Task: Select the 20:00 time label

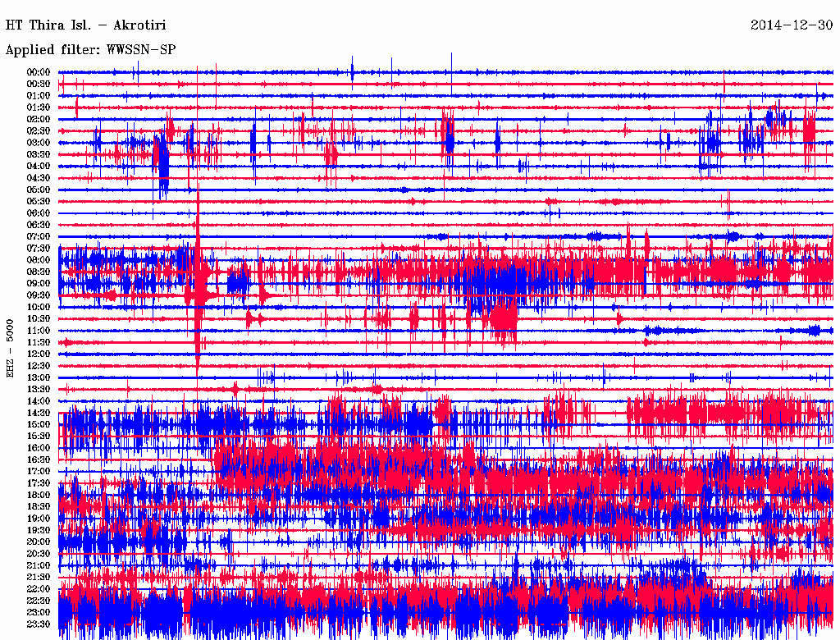Action: tap(39, 542)
